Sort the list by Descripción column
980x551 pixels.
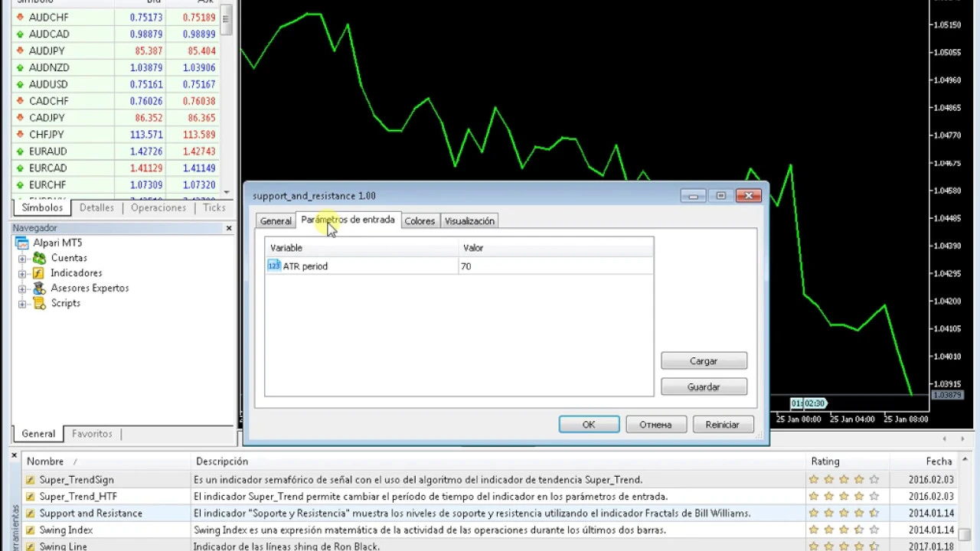click(x=498, y=461)
